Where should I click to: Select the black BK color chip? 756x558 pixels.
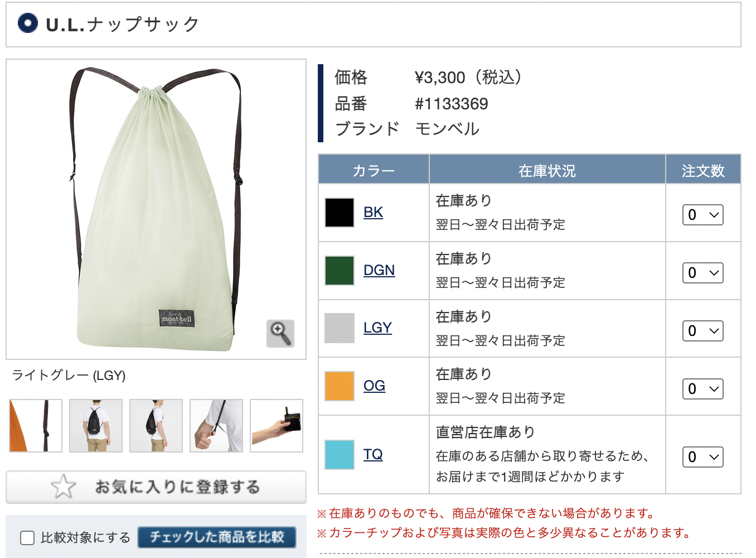[340, 213]
